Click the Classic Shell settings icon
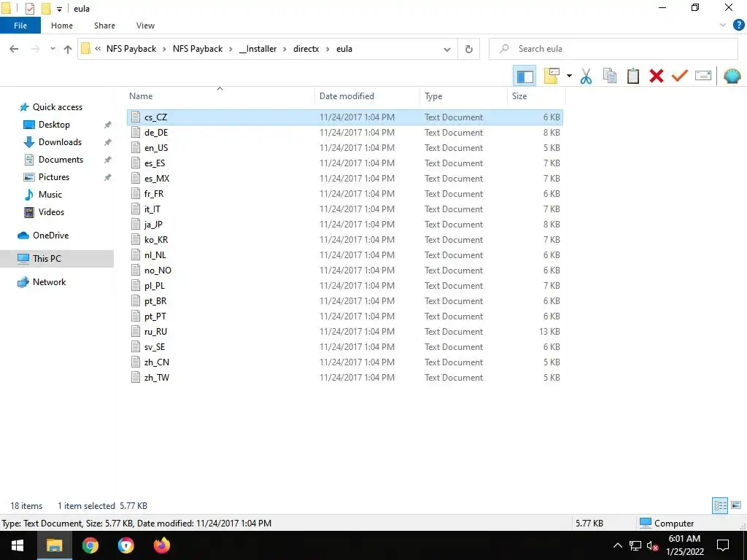This screenshot has height=560, width=747. (732, 76)
